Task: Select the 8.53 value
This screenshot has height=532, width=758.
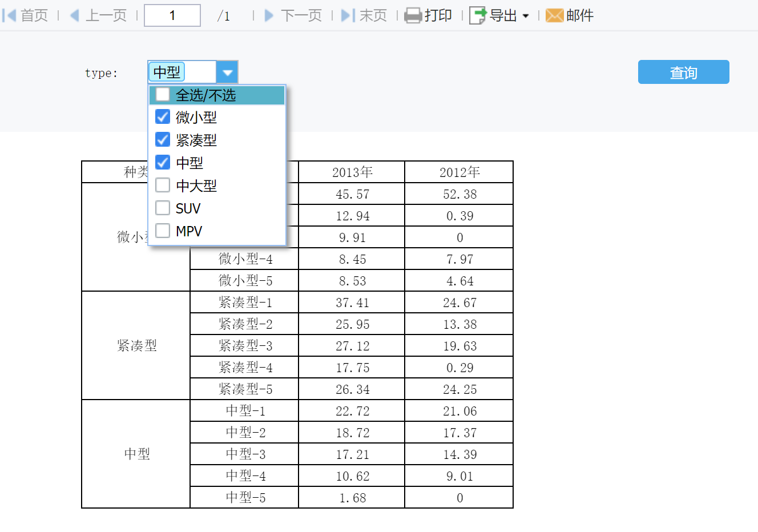Action: 352,280
